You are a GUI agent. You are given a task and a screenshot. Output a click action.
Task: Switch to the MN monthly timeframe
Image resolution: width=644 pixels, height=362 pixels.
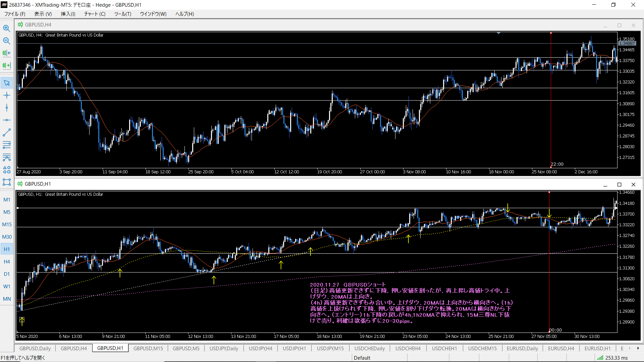7,299
